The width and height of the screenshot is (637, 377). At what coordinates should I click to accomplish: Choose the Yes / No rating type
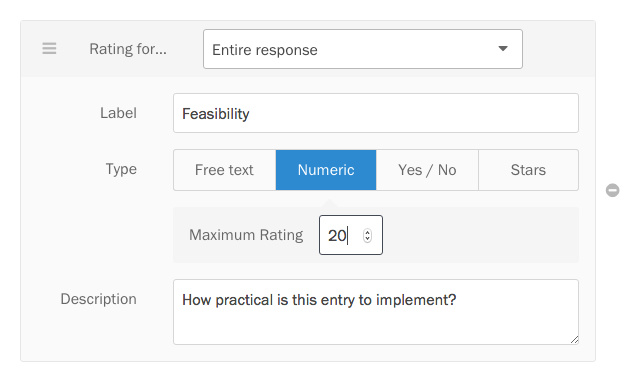click(427, 170)
